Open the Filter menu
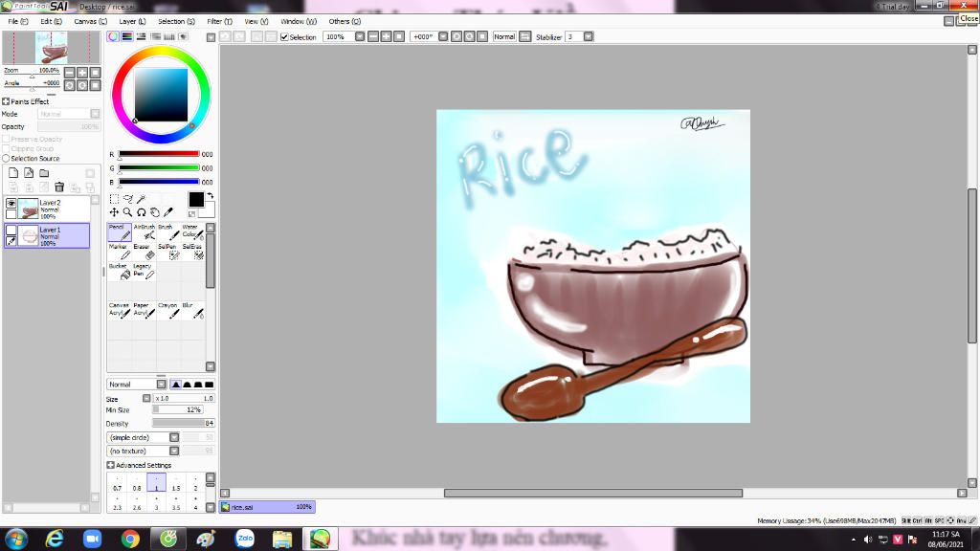 click(x=219, y=21)
